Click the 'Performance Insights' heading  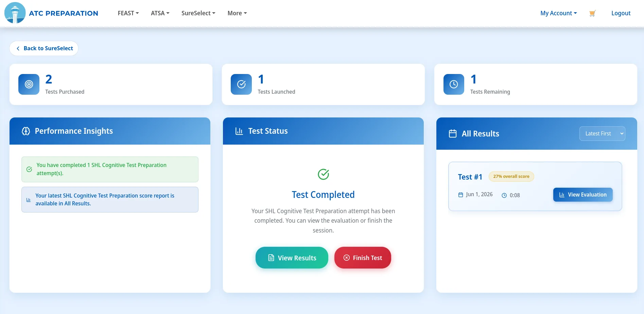(74, 131)
